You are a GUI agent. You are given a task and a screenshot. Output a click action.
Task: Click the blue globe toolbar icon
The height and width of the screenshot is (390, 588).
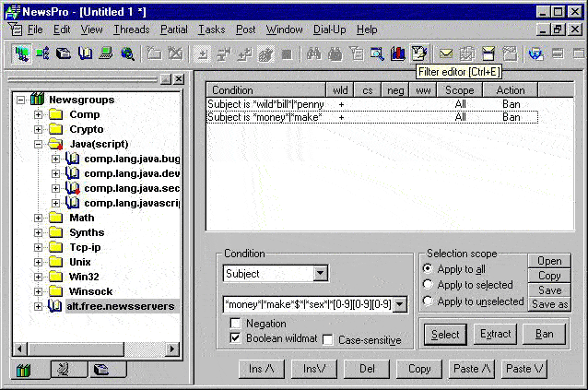(536, 54)
